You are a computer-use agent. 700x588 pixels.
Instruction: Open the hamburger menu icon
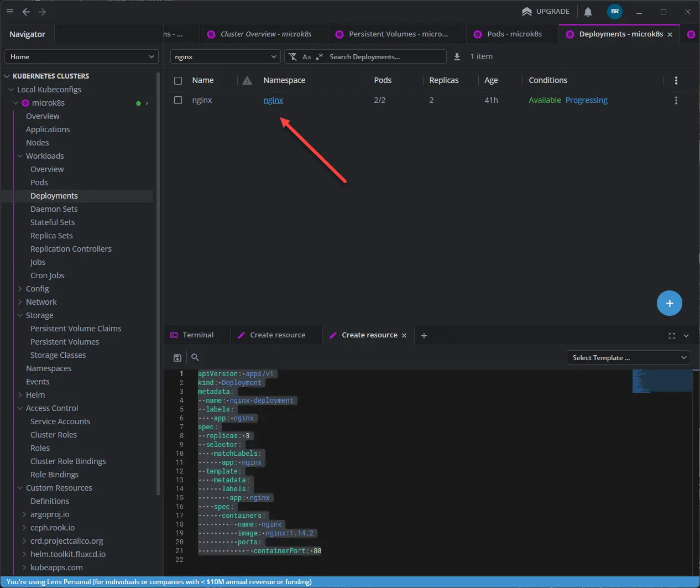[x=10, y=12]
